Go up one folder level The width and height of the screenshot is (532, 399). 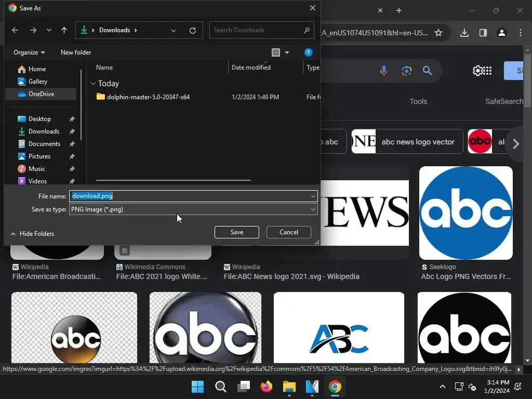64,30
